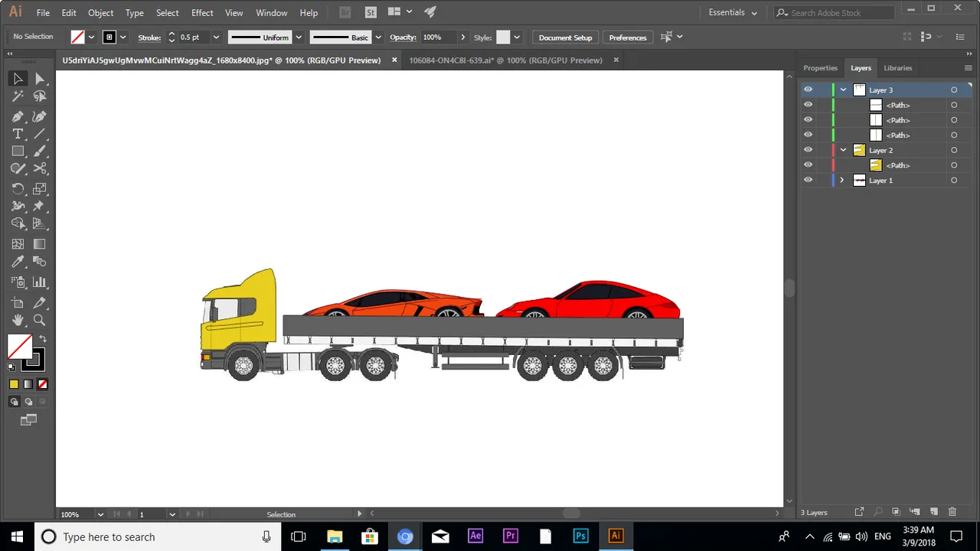The image size is (980, 551).
Task: Open the File menu
Action: pos(43,13)
